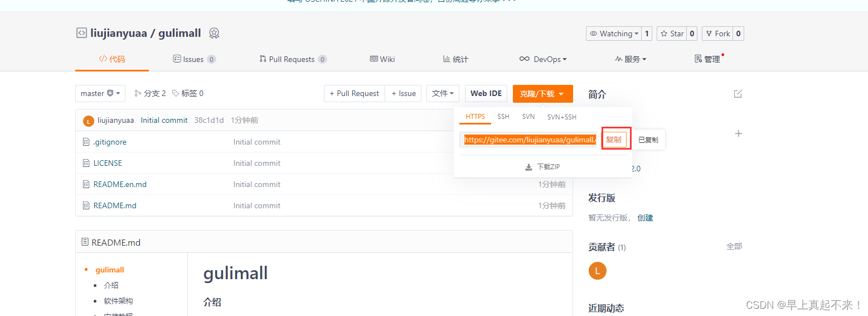The image size is (868, 316).
Task: Click the + Issue button
Action: click(x=404, y=93)
